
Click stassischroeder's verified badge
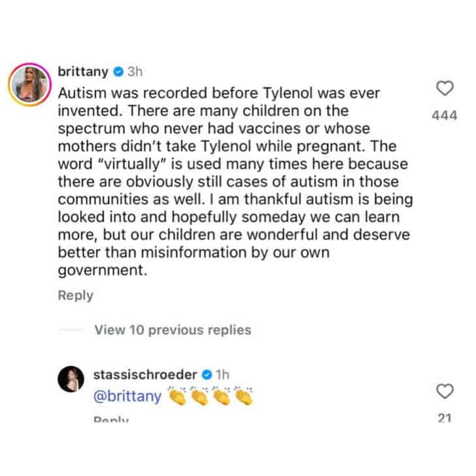click(x=205, y=375)
